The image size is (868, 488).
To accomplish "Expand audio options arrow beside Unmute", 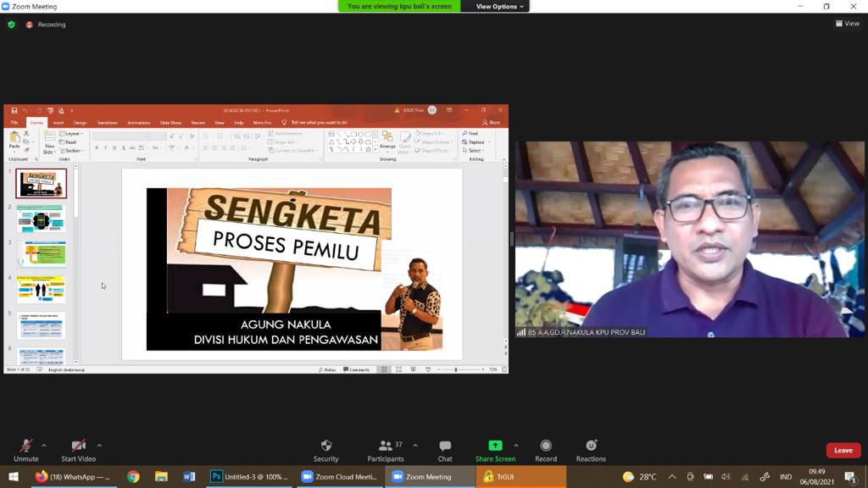I will coord(44,445).
